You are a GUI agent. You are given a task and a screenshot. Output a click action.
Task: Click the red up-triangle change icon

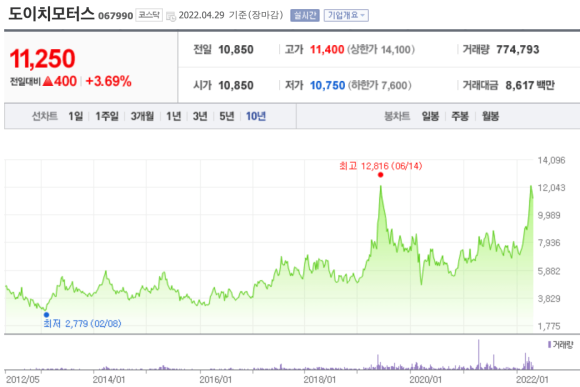(48, 81)
